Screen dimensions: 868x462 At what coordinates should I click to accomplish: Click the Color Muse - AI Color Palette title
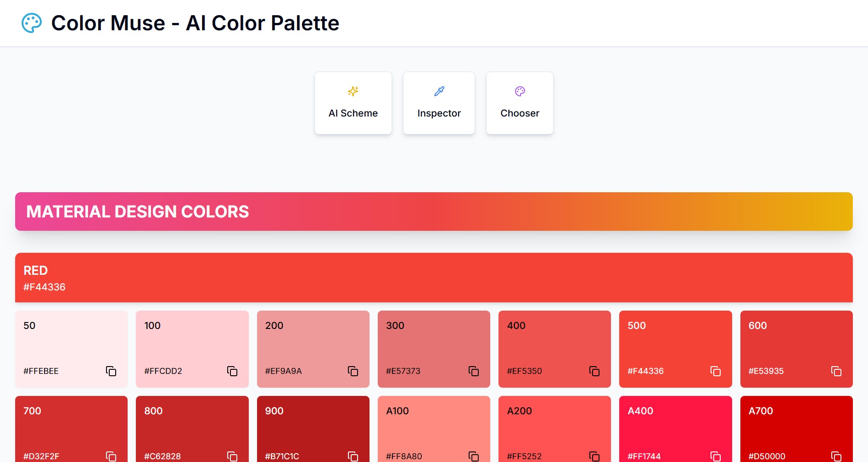click(x=195, y=23)
